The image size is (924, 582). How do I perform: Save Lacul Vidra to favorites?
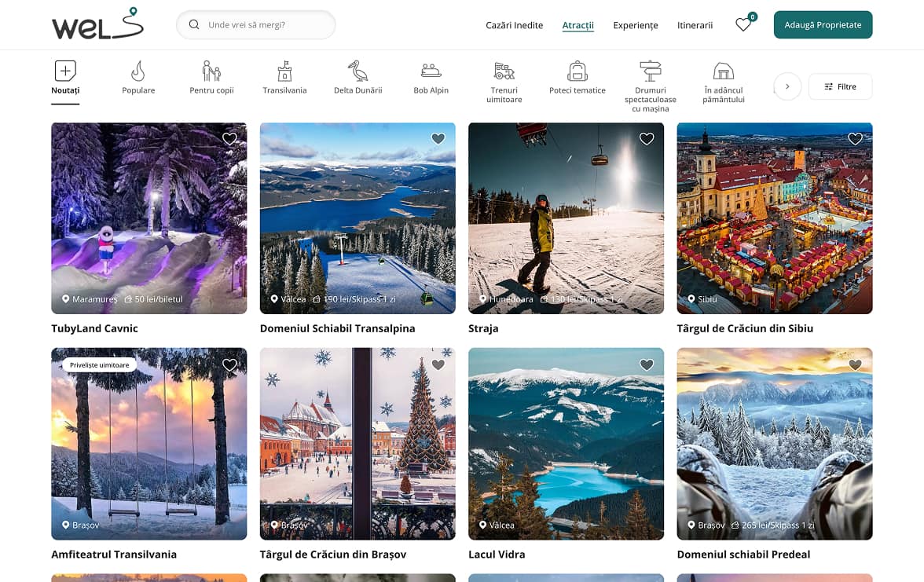click(x=647, y=364)
